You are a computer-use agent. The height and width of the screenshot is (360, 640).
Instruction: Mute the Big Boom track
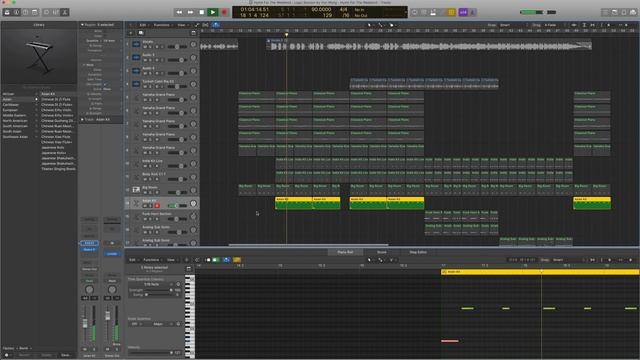[x=145, y=192]
